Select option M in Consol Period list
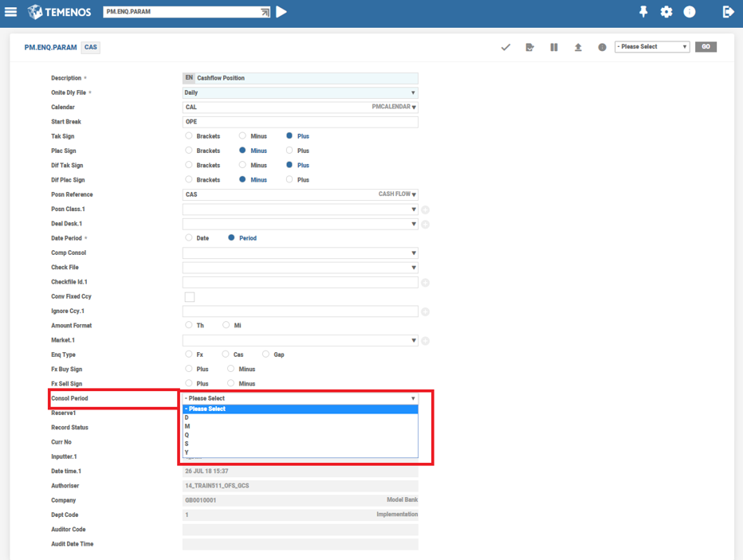 click(188, 426)
